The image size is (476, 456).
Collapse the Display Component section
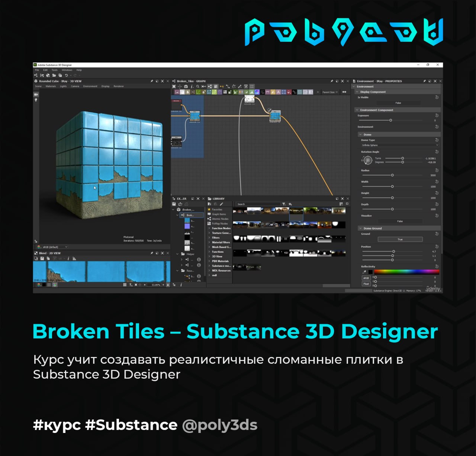click(x=357, y=92)
